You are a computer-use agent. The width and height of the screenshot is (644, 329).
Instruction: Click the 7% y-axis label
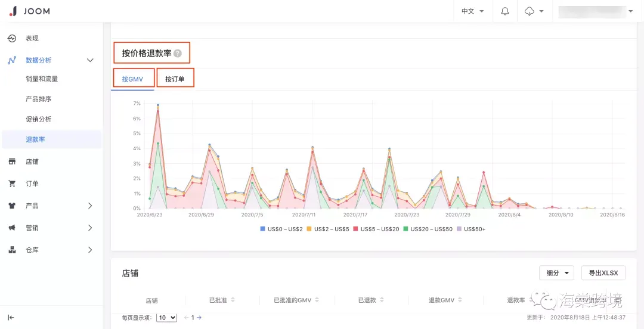click(137, 103)
